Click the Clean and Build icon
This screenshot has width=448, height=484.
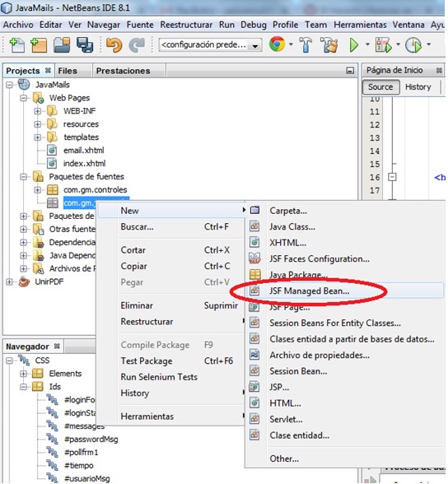point(329,44)
